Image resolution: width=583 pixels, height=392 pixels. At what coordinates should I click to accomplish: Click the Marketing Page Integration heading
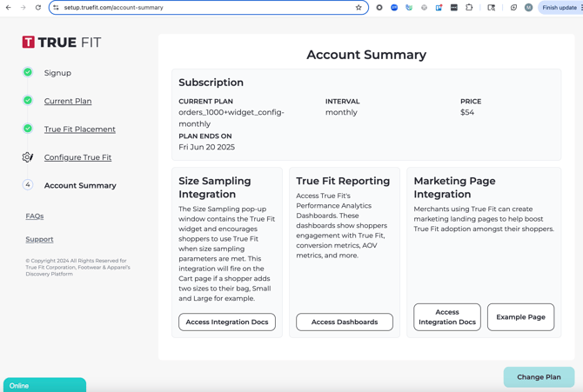coord(454,187)
